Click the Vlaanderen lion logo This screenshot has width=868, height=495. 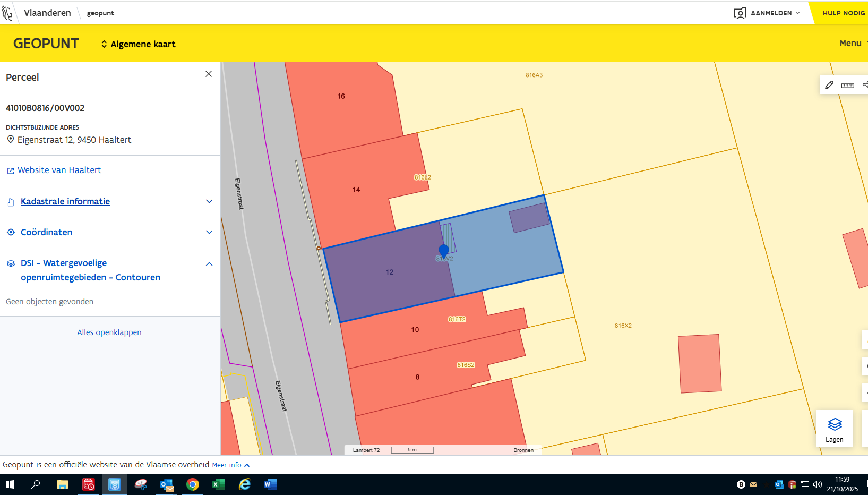7,13
